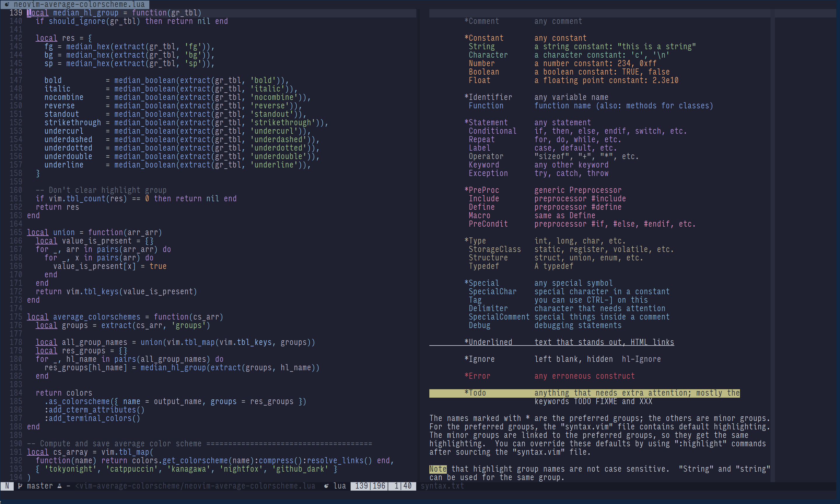Click the red *Error highlight group
Screen dimensions: 840x504
point(477,376)
